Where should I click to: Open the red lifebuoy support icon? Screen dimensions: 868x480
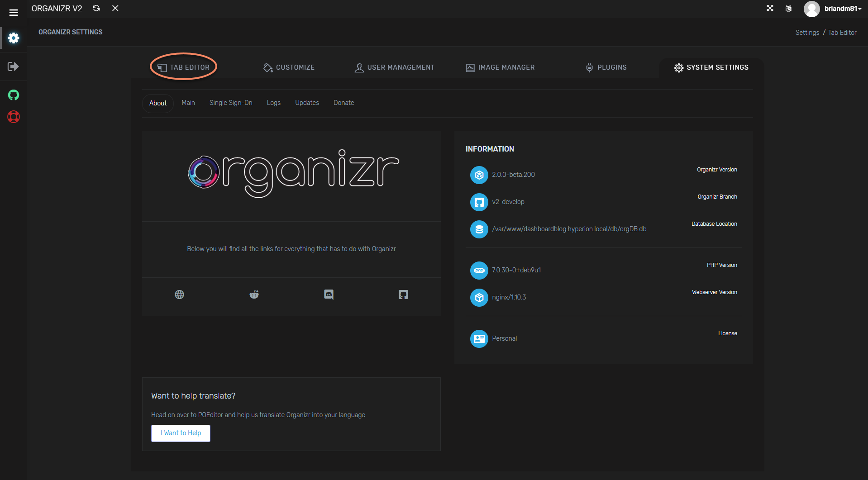coord(14,117)
